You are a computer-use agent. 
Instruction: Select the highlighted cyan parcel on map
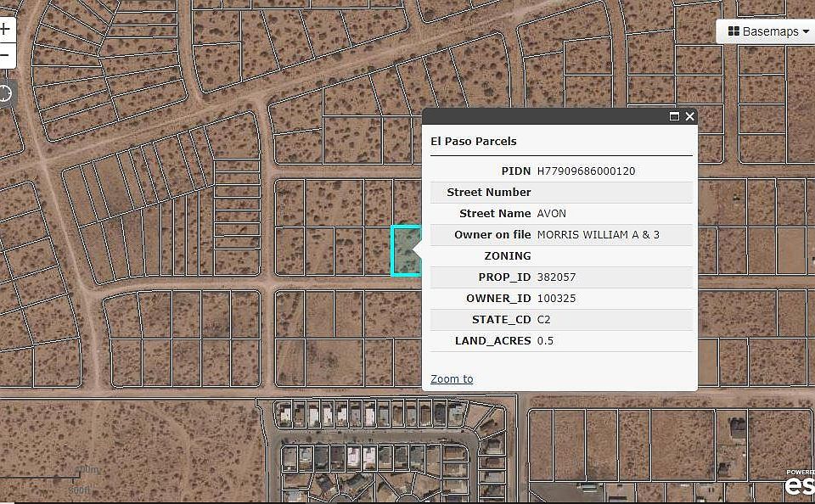tap(406, 250)
